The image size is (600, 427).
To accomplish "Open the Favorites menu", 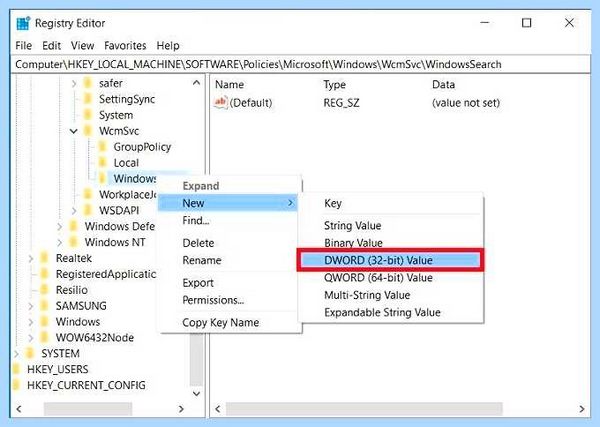I will coord(125,46).
